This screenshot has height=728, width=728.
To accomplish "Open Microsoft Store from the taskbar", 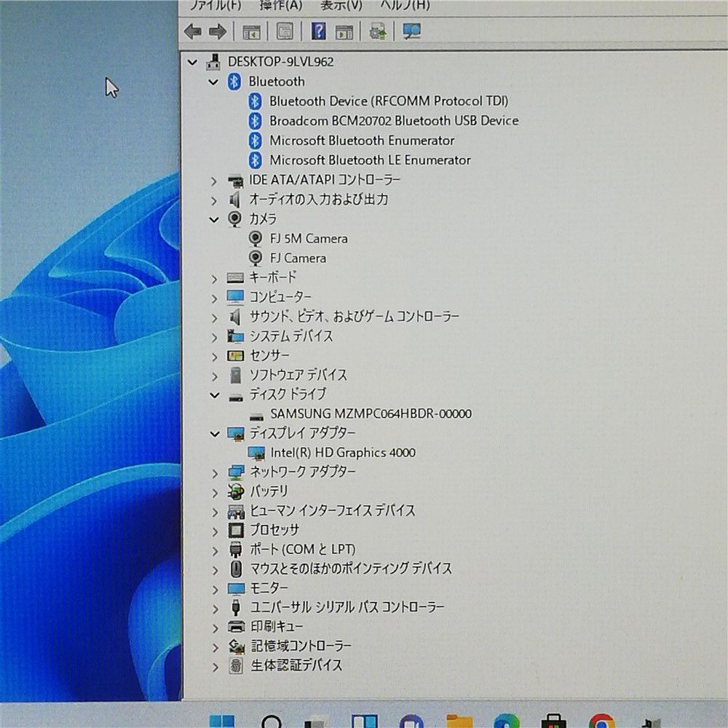I will [x=554, y=721].
